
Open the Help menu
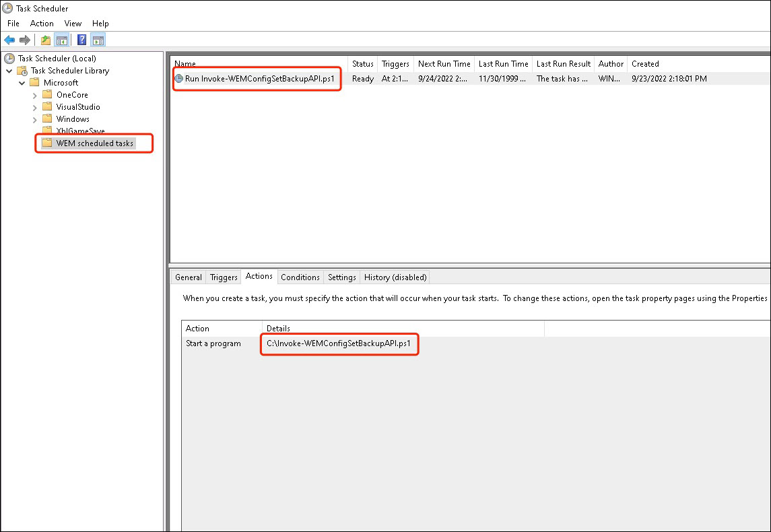100,23
